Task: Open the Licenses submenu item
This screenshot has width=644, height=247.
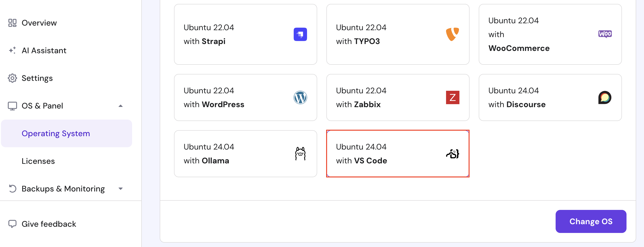Action: [38, 161]
